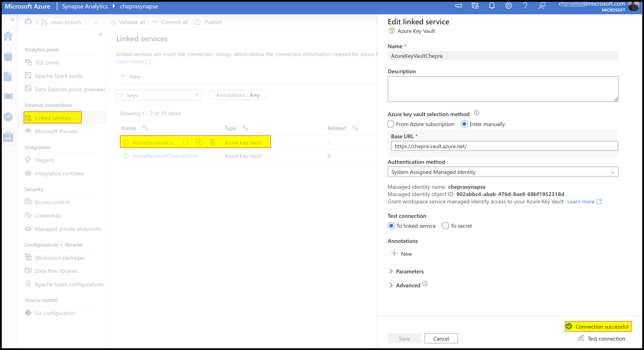Expand the left rail with double chevron
The width and height of the screenshot is (644, 350).
(13, 20)
